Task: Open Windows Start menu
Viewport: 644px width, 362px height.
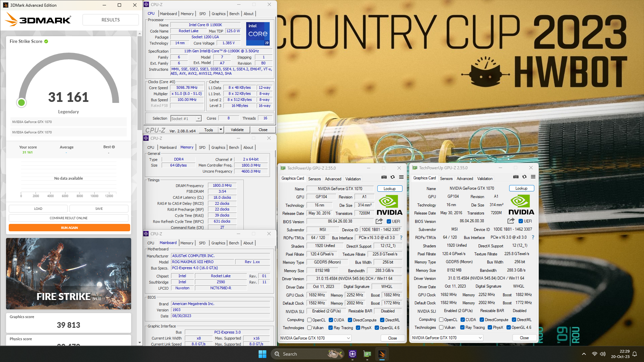Action: (x=262, y=354)
